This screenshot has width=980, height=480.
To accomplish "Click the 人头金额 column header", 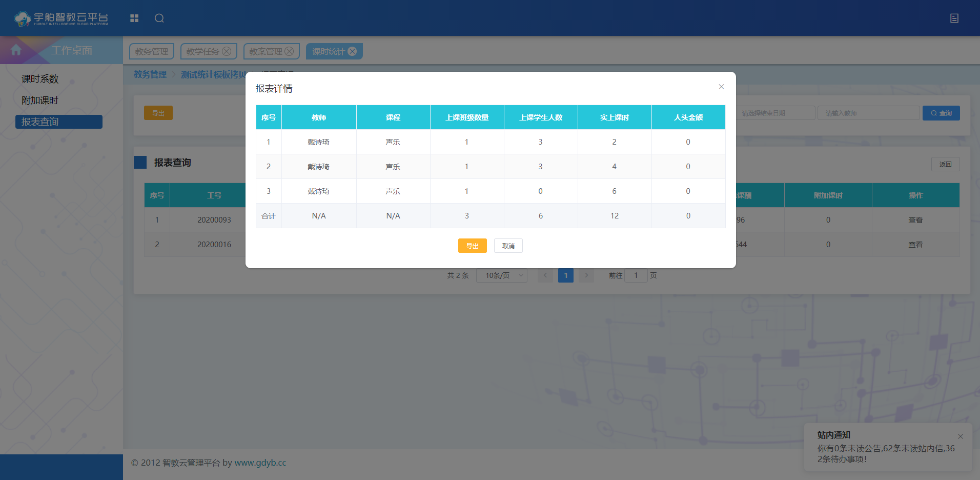I will coord(688,117).
